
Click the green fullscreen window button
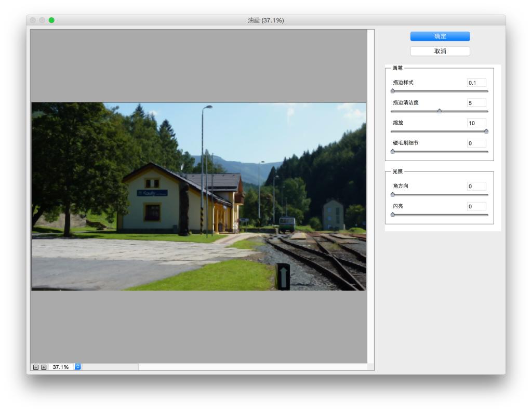tap(51, 20)
